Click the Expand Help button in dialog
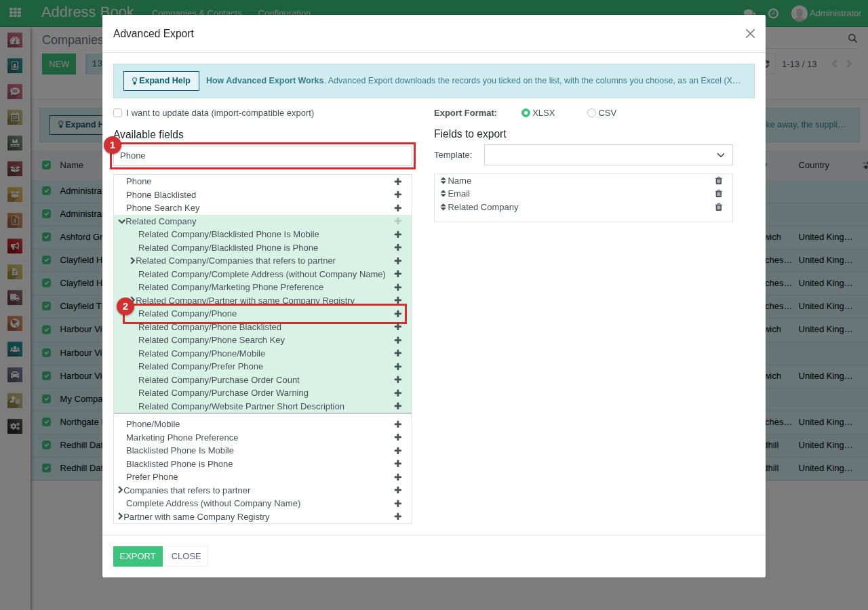The image size is (868, 610). pyautogui.click(x=161, y=81)
